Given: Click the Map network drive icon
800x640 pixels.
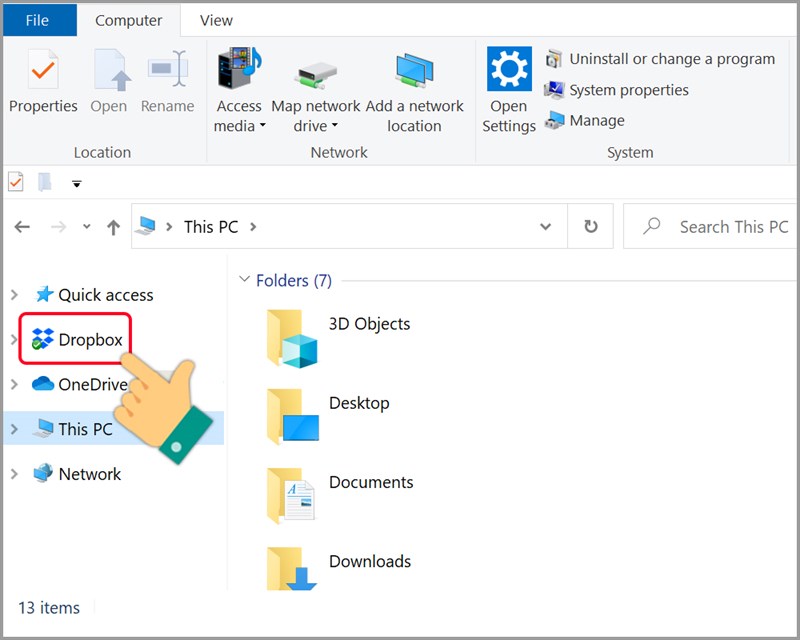Looking at the screenshot, I should (x=316, y=74).
